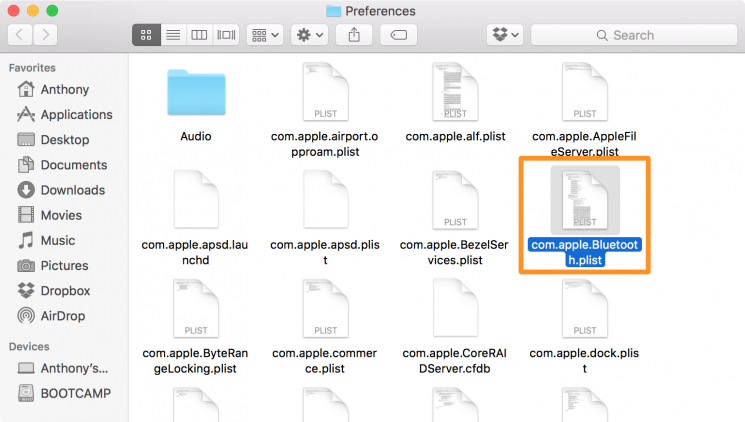Image resolution: width=745 pixels, height=422 pixels.
Task: Switch to icon view
Action: click(146, 35)
